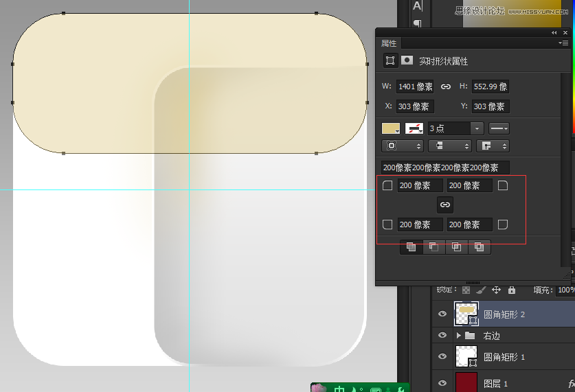
Task: Click the combined corner radii text field
Action: (x=445, y=168)
